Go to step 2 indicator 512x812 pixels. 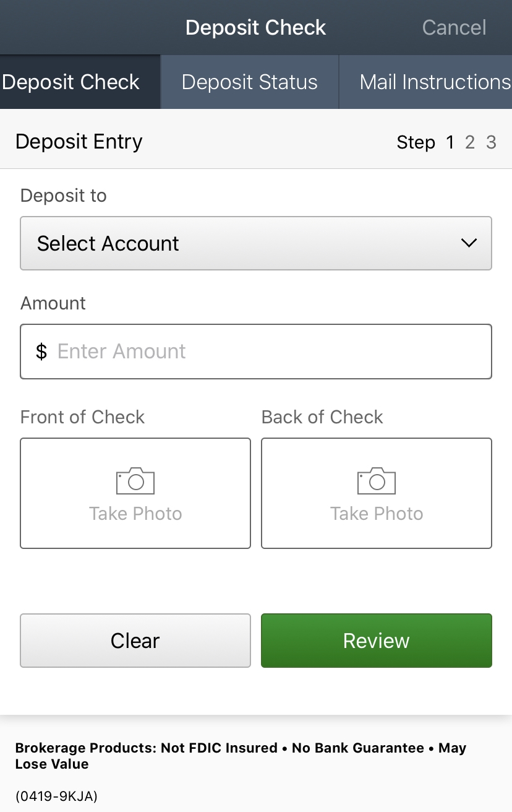pos(470,142)
